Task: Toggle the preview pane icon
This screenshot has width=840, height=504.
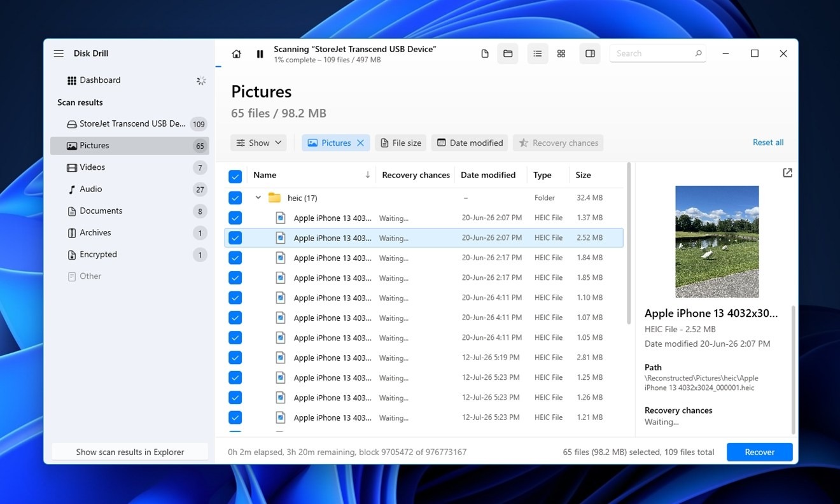Action: click(x=590, y=54)
